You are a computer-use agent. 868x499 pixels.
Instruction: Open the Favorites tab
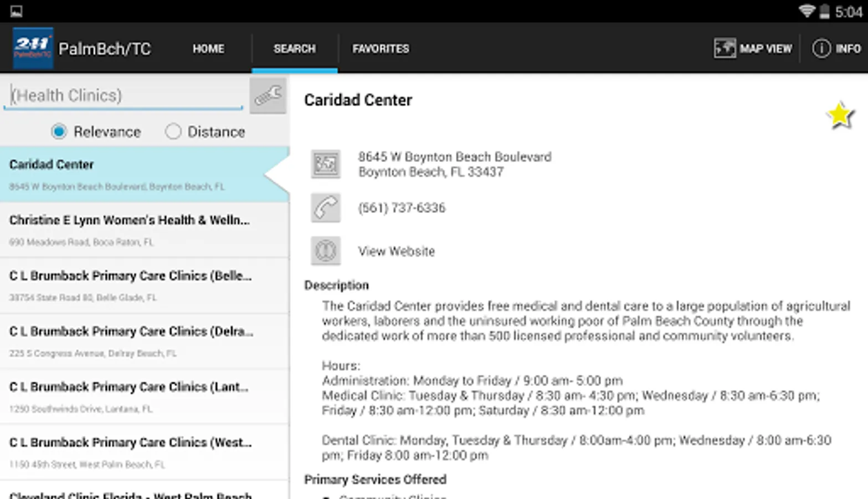[x=381, y=49]
